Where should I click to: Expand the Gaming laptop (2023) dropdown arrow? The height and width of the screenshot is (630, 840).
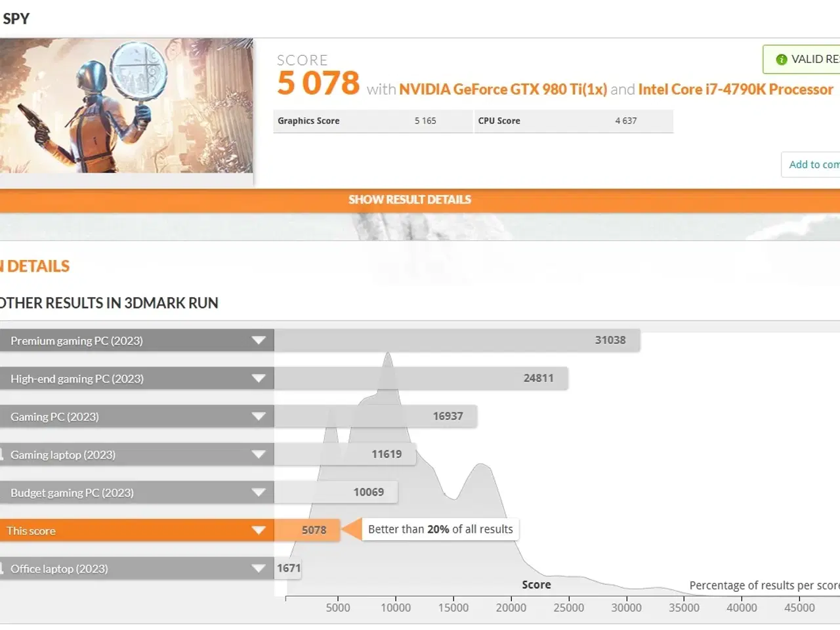(259, 455)
